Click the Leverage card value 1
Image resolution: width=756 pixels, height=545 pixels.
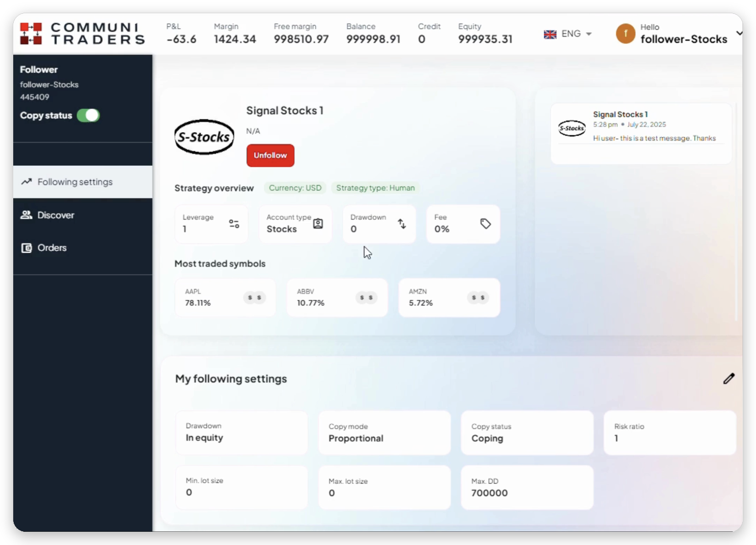pyautogui.click(x=184, y=229)
